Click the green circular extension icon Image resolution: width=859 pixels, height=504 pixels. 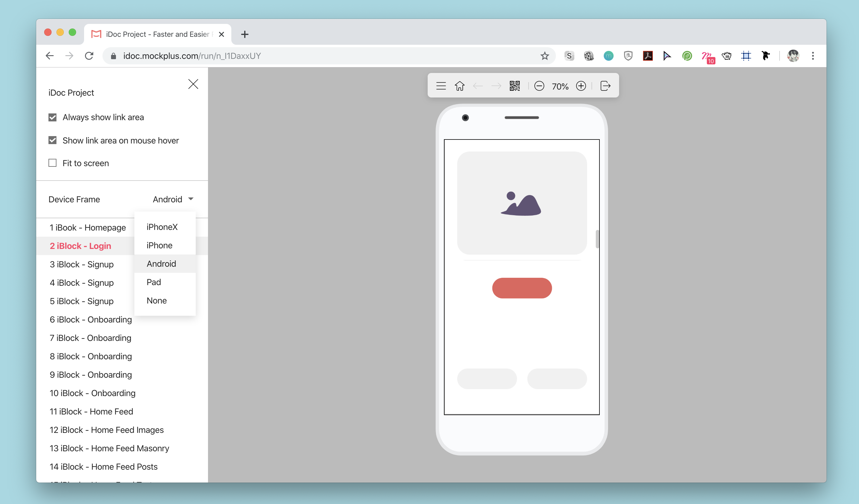coord(687,56)
